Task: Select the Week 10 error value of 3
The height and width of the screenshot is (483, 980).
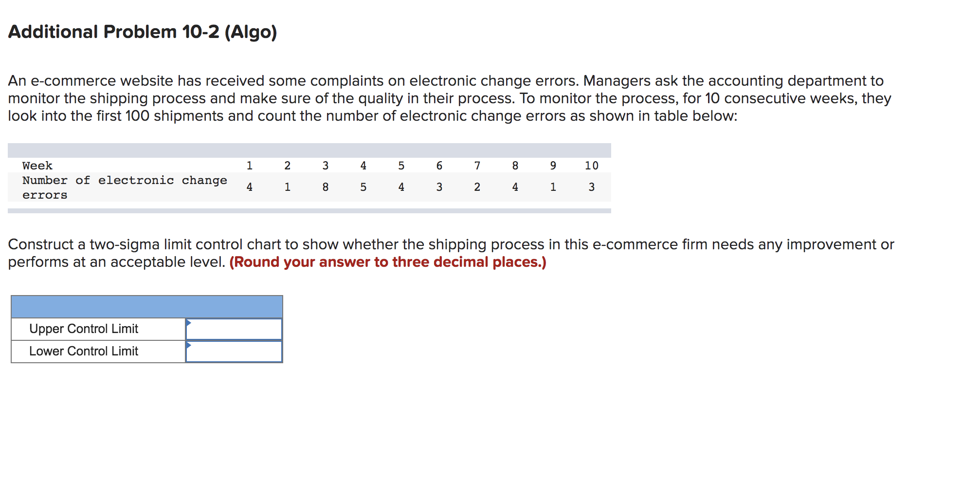Action: (592, 186)
